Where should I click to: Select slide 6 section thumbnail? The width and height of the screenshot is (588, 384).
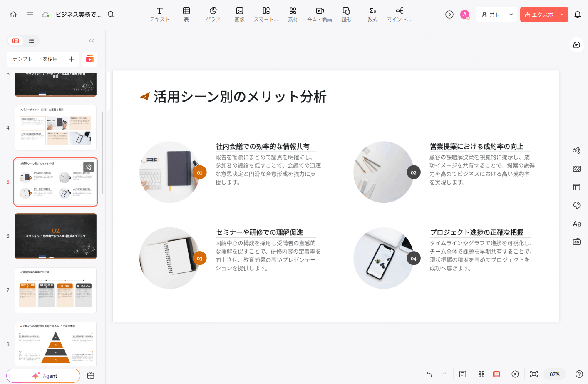56,236
